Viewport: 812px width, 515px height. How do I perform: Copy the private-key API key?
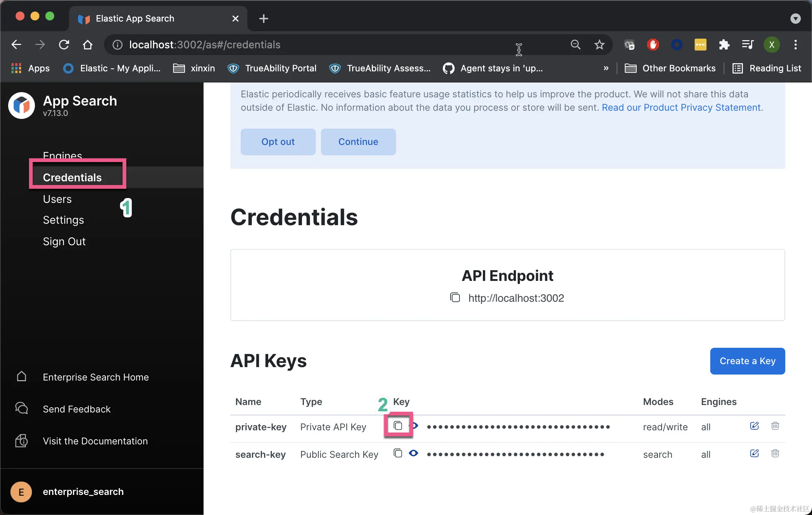[x=398, y=426]
